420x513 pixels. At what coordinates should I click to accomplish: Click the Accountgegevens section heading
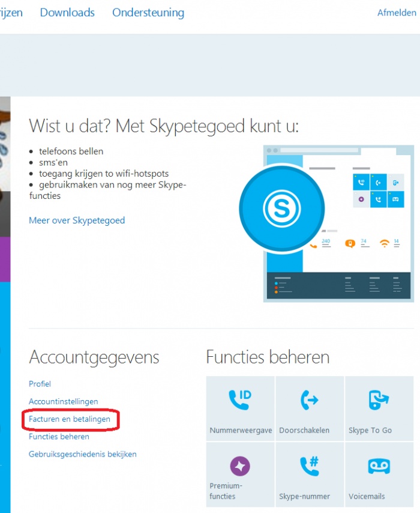(94, 357)
